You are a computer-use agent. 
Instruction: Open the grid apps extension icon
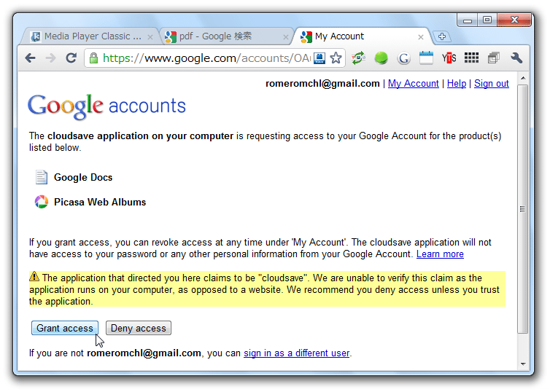coord(471,58)
